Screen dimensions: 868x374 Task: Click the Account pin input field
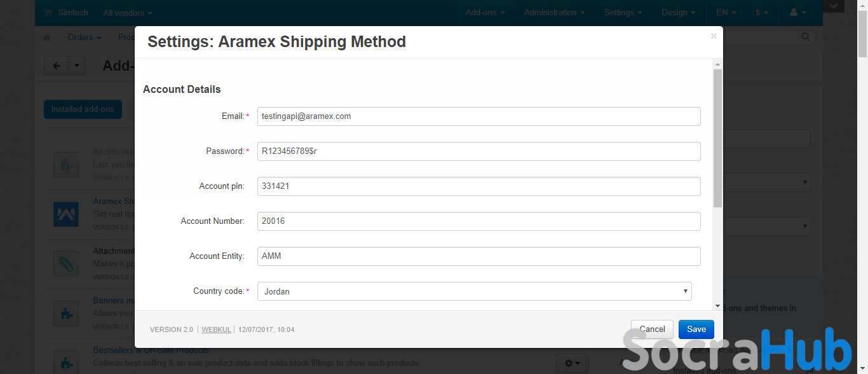point(478,186)
